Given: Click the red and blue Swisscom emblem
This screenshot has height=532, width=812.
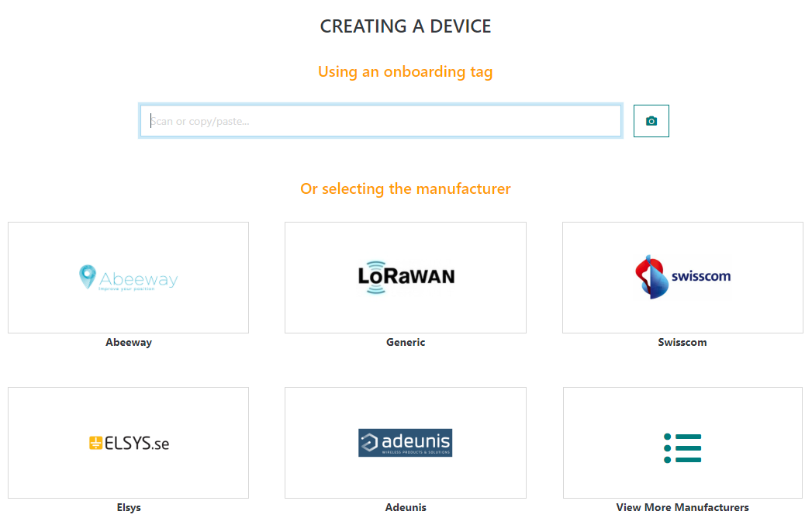Looking at the screenshot, I should click(x=650, y=277).
